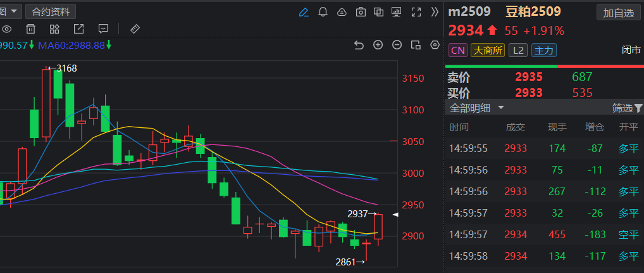Undo last chart action
Screen dimensions: 644x273
pyautogui.click(x=359, y=45)
